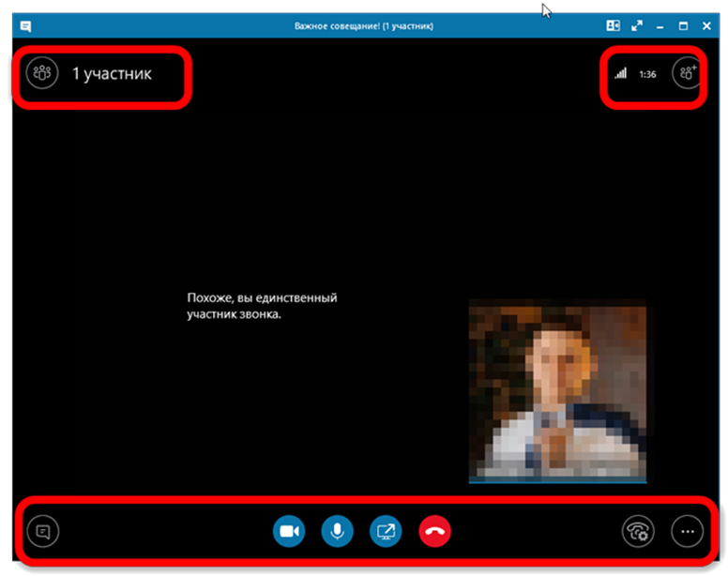Image resolution: width=728 pixels, height=576 pixels.
Task: Hang up the call
Action: coord(434,531)
